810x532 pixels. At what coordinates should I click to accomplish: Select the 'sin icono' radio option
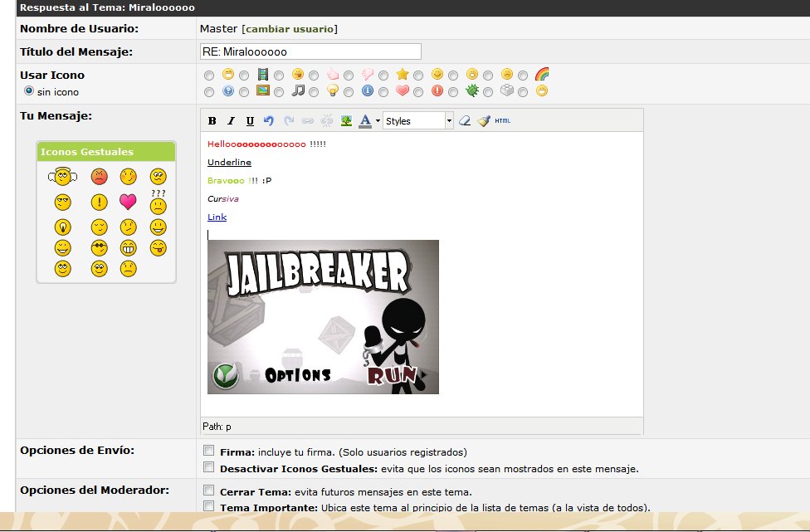coord(29,91)
